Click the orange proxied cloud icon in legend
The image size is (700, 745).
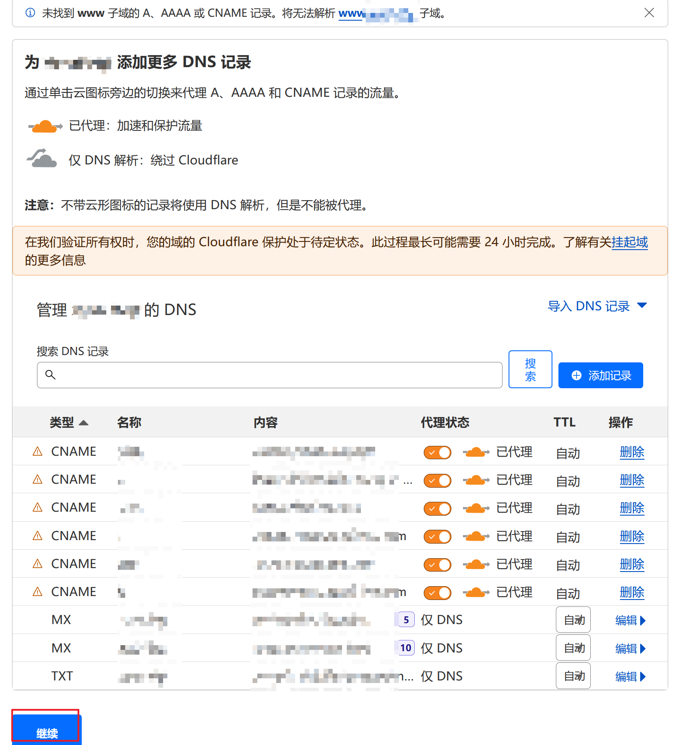[x=45, y=126]
